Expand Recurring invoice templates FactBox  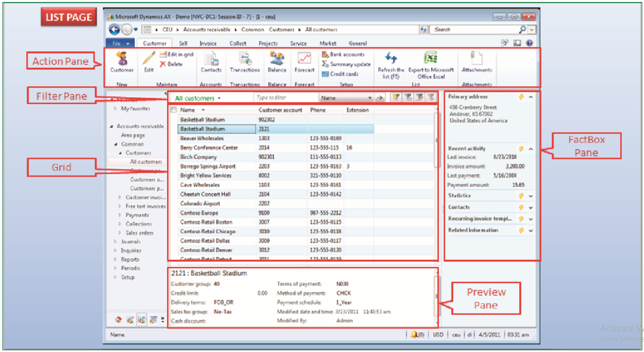[531, 219]
